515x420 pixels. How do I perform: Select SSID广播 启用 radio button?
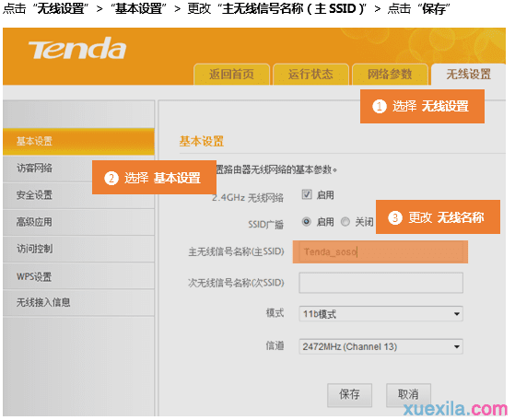pyautogui.click(x=307, y=222)
